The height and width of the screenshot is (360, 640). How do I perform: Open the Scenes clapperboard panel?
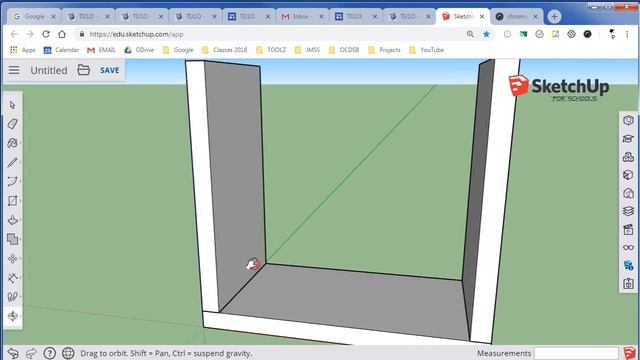628,229
